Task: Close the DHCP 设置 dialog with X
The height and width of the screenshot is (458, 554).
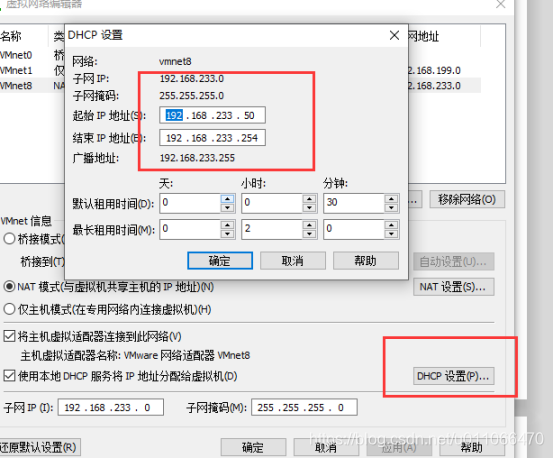Action: (394, 35)
